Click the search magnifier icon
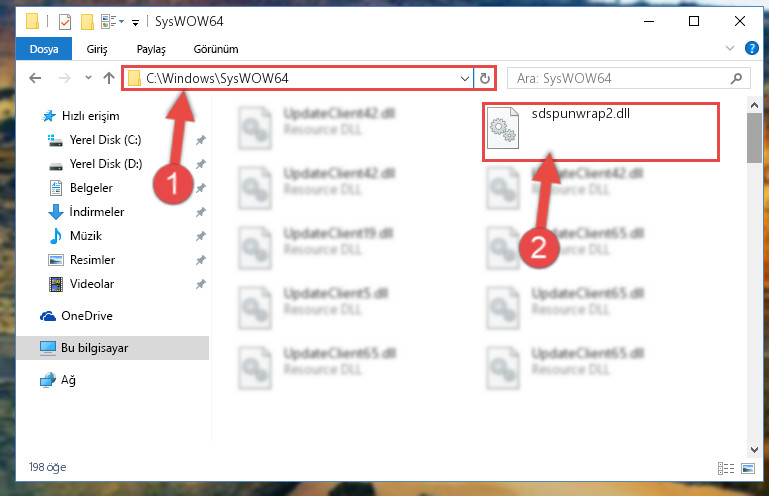The image size is (769, 496). pos(736,78)
